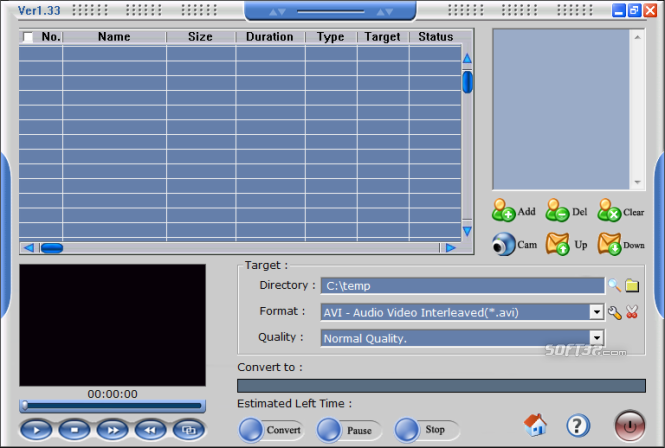Click the red scissors cut icon
The image size is (665, 448).
point(632,313)
